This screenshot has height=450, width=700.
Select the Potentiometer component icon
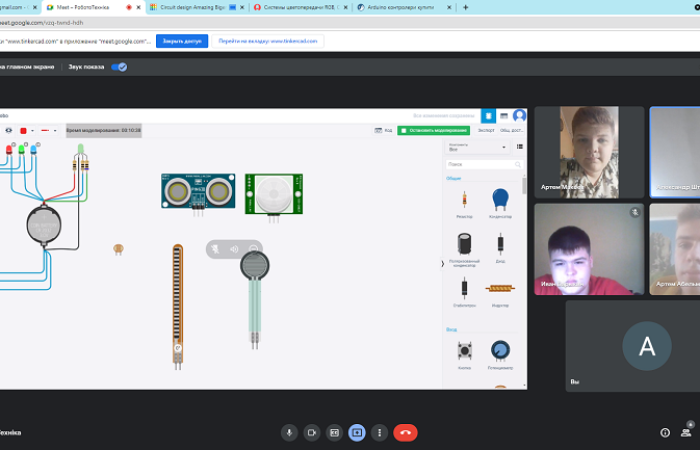pos(499,351)
